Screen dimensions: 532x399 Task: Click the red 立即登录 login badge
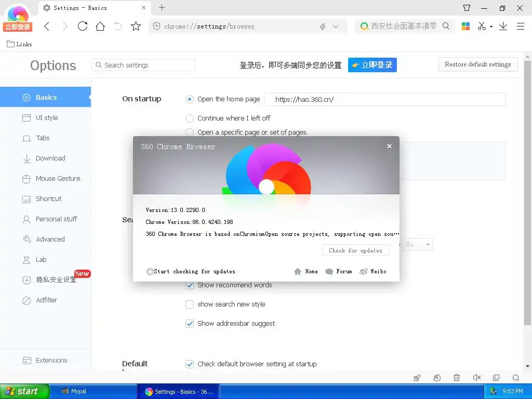pos(18,27)
